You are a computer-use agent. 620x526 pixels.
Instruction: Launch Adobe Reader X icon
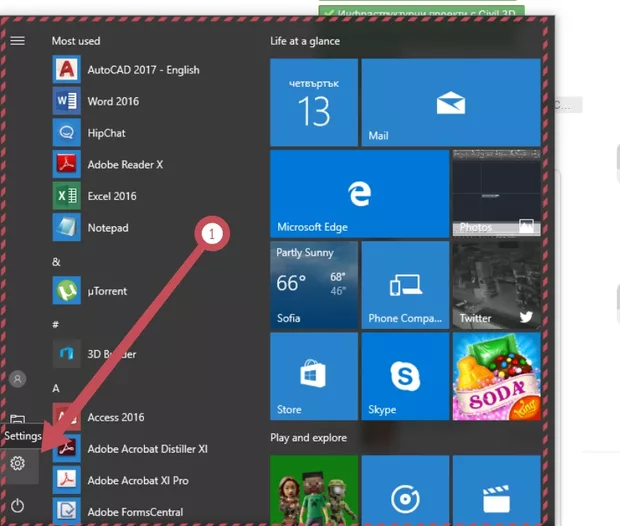66,164
